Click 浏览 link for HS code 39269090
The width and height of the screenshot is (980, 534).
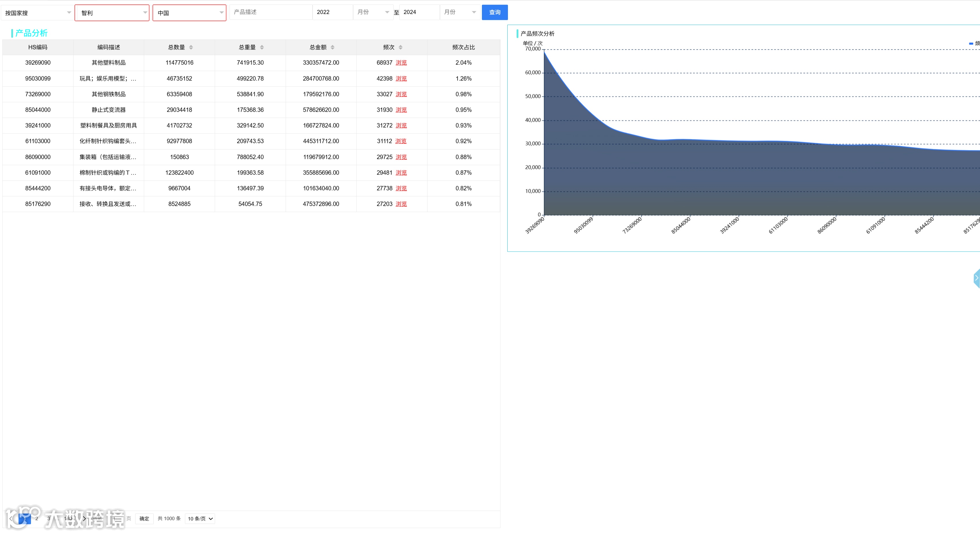point(401,63)
